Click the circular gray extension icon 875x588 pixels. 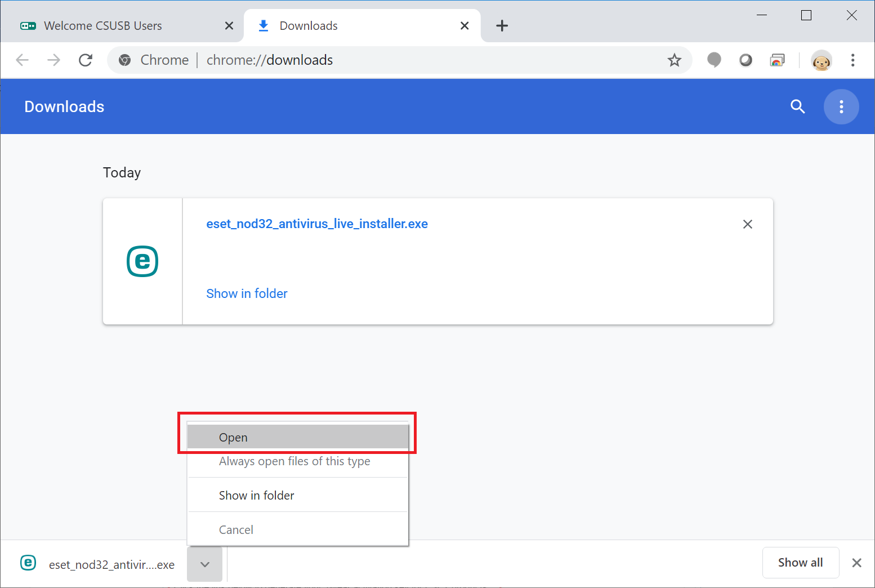(x=745, y=60)
